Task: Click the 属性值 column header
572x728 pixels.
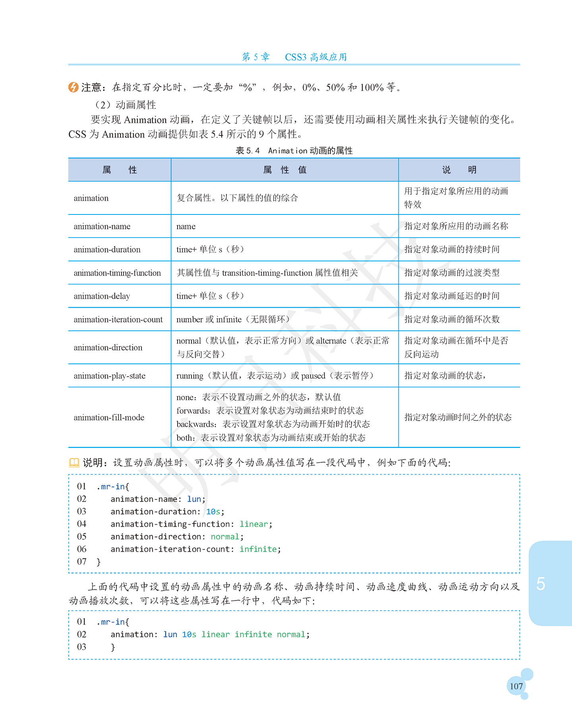Action: pos(285,170)
